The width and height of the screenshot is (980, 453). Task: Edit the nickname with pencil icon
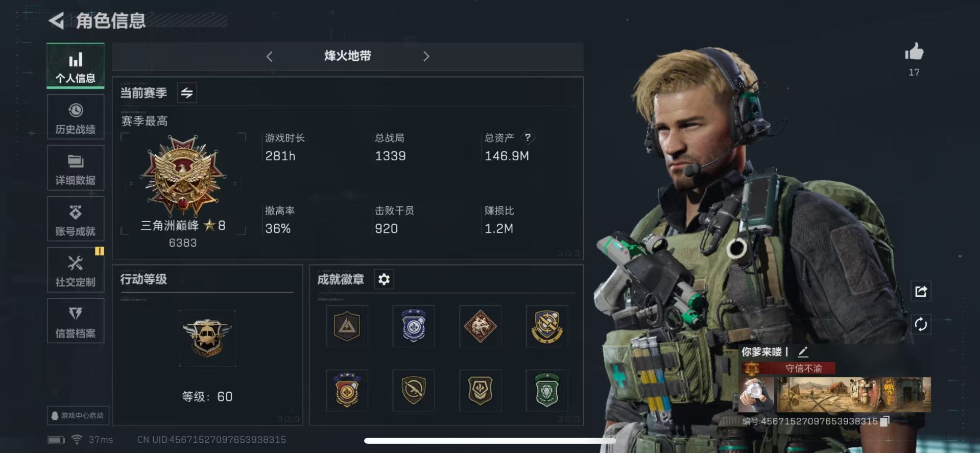[x=803, y=351]
